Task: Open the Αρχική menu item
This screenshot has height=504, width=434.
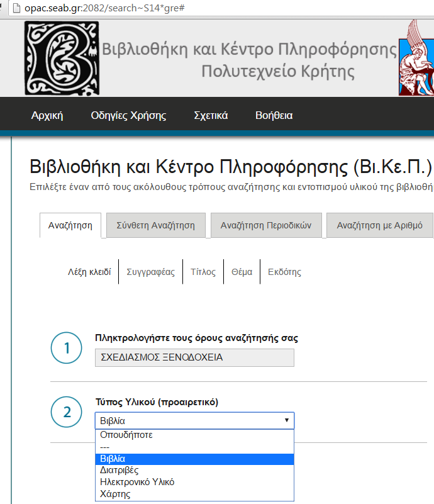Action: 47,115
